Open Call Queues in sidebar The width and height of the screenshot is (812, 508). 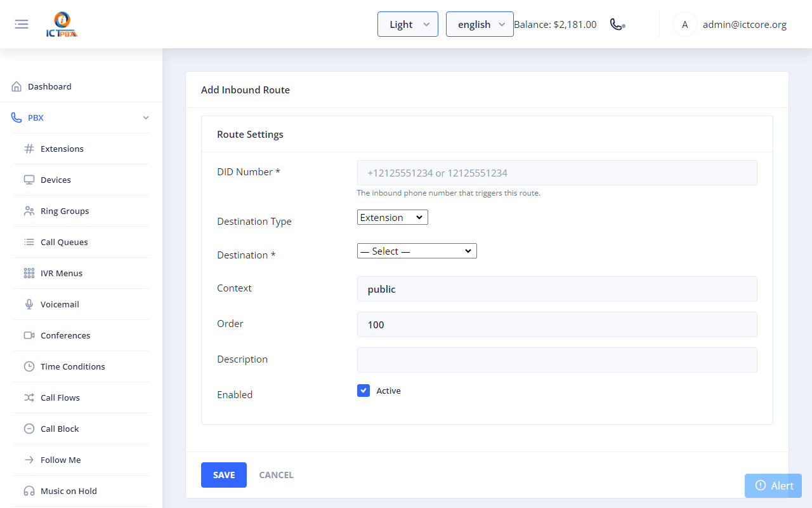click(81, 242)
